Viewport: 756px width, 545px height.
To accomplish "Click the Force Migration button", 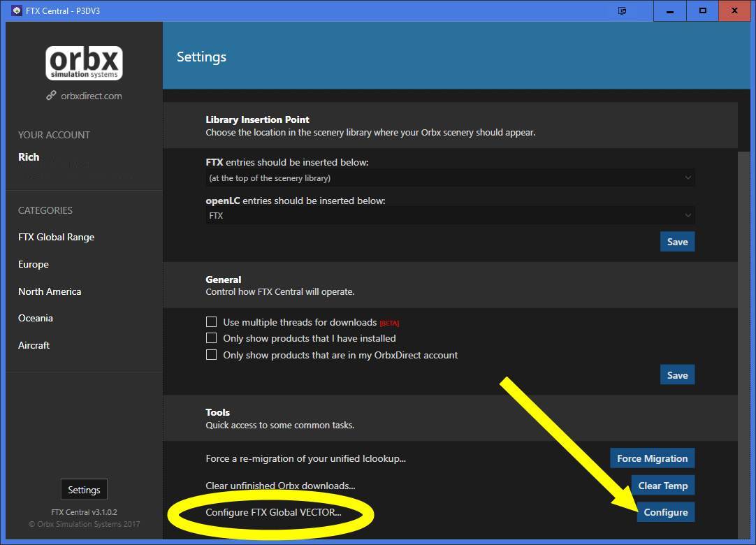I will point(653,458).
